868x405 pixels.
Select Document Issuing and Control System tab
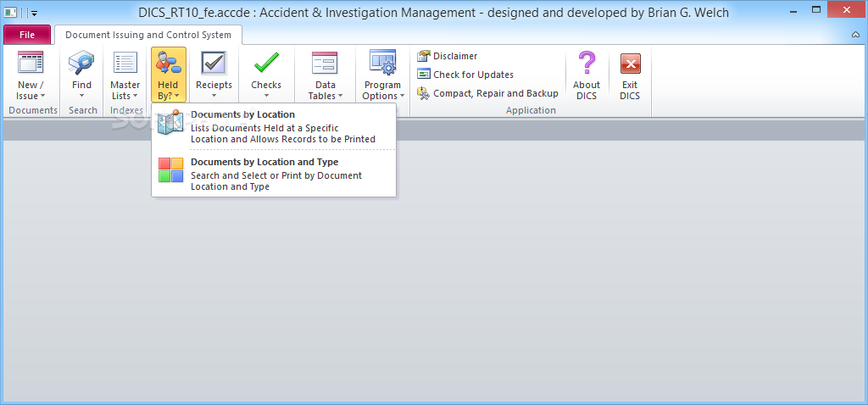coord(148,35)
